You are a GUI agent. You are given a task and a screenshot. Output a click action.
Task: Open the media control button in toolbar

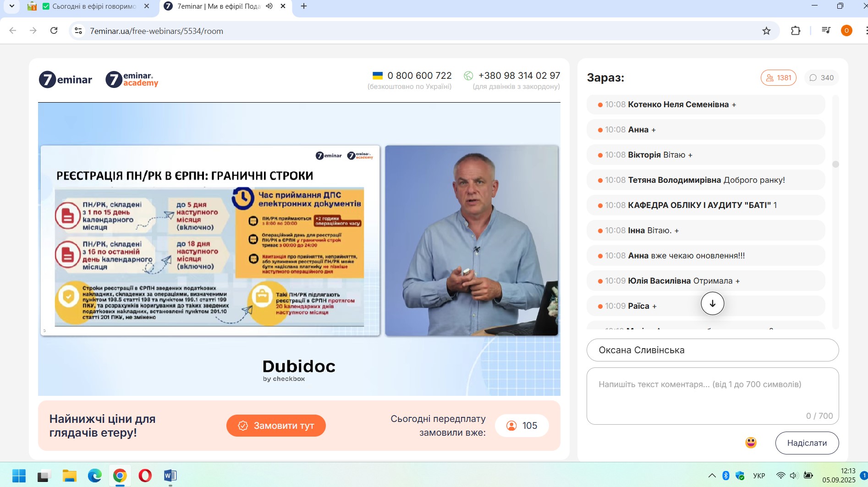pos(826,31)
